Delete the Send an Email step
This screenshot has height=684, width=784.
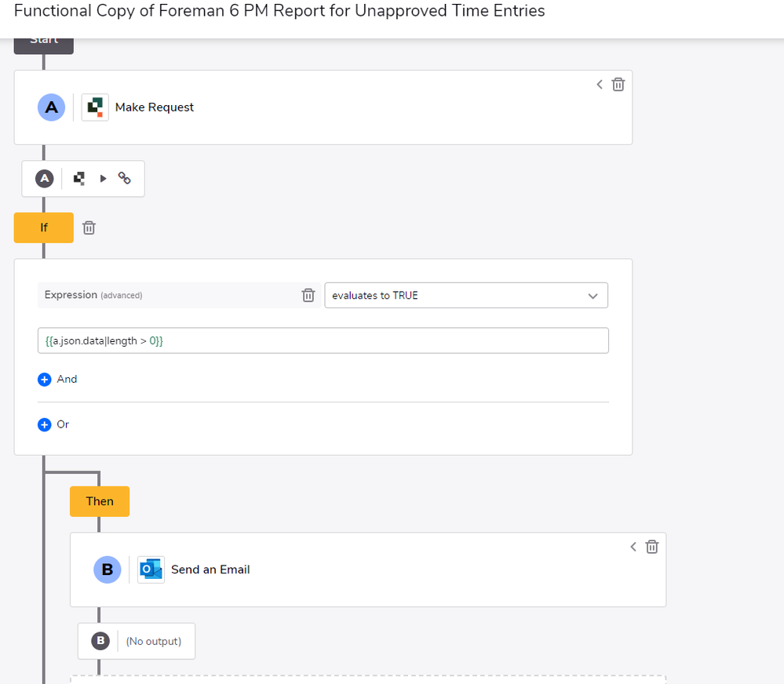(x=652, y=547)
